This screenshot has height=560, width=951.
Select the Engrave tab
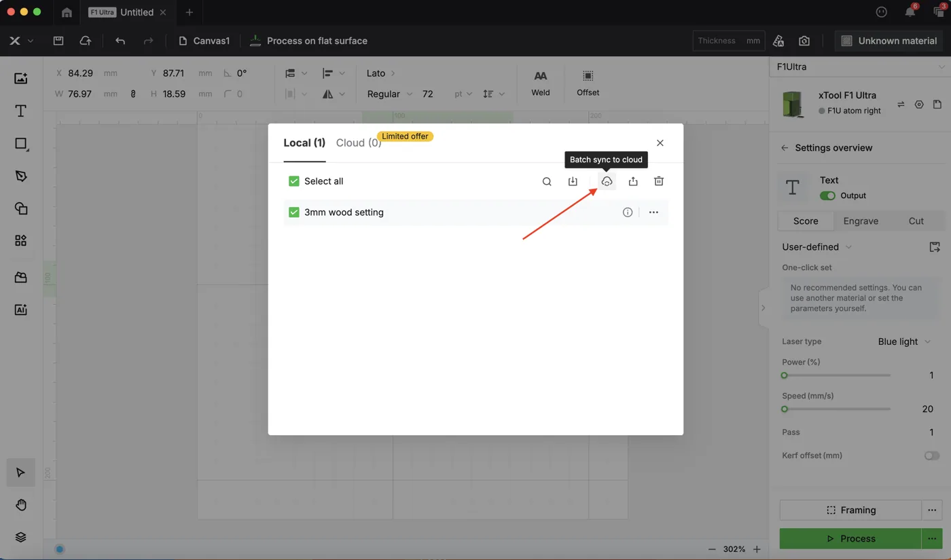click(861, 221)
